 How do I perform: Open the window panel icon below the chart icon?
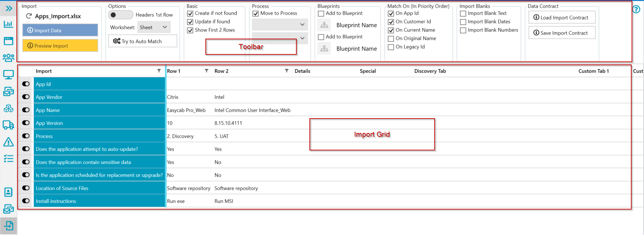(x=8, y=41)
